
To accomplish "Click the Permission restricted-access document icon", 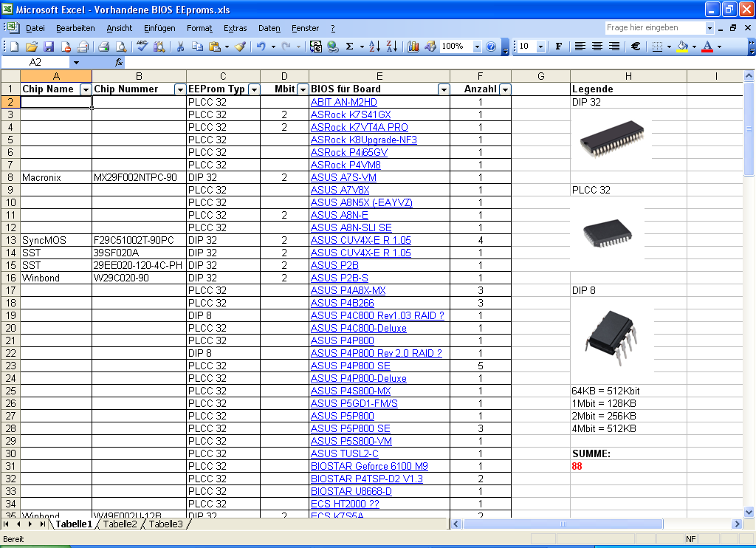I will [66, 47].
